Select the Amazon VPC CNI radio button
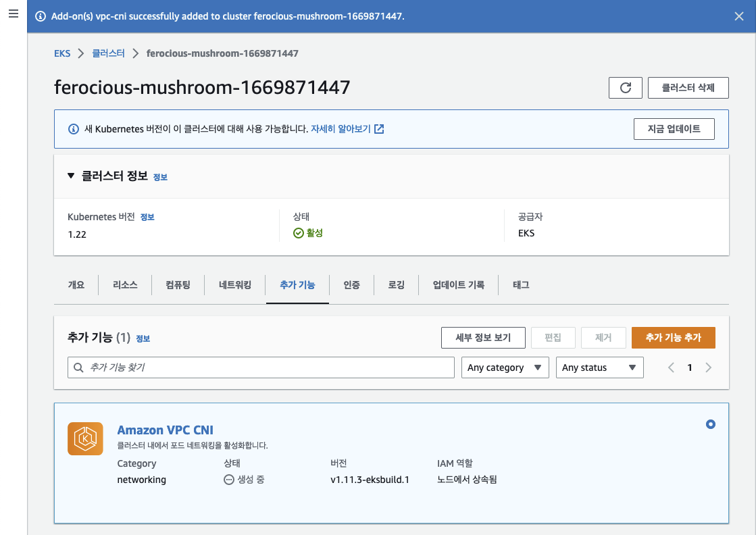Screen dimensions: 756x535 pos(711,424)
